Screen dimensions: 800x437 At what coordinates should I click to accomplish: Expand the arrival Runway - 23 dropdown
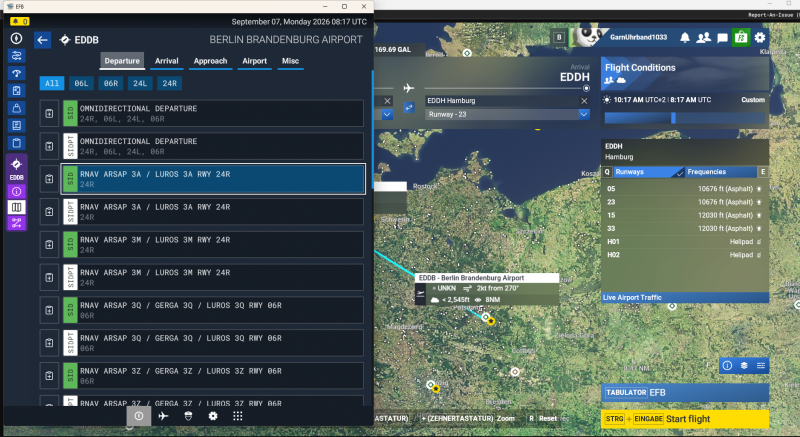584,114
